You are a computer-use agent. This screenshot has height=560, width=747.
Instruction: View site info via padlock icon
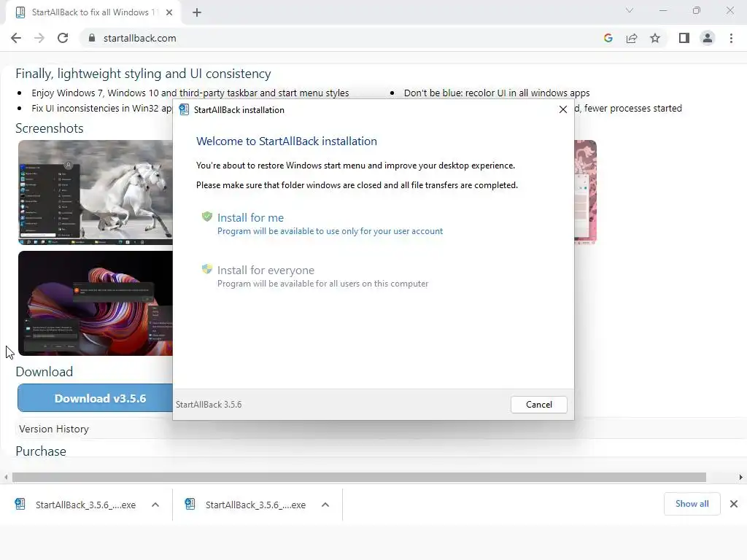click(92, 38)
